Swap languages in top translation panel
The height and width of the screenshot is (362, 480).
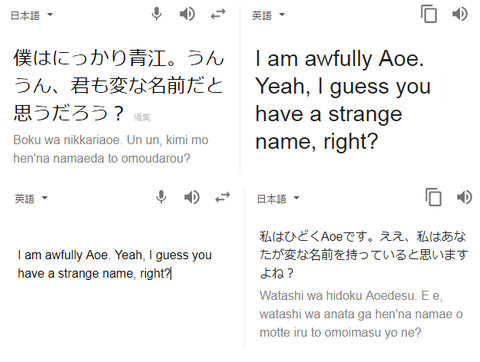(x=218, y=14)
